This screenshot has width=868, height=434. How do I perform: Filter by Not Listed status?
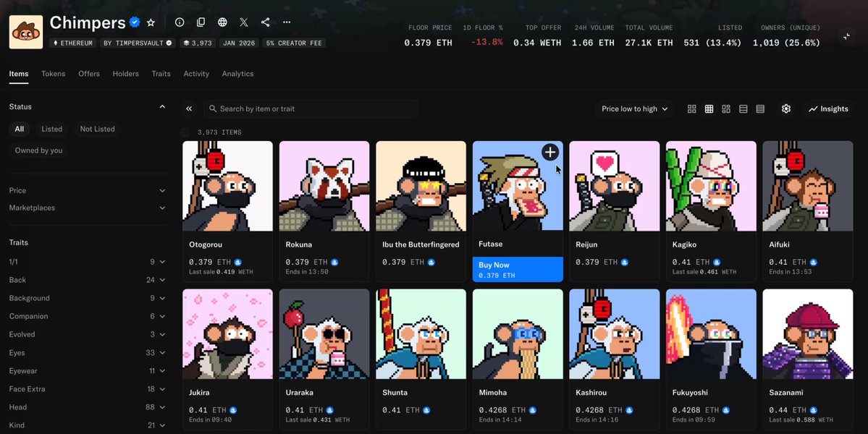pos(98,129)
